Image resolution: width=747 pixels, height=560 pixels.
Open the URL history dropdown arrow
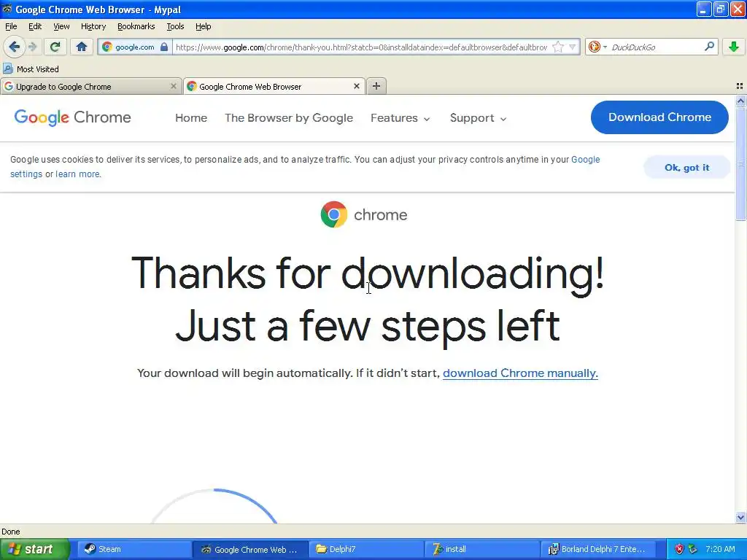click(572, 47)
